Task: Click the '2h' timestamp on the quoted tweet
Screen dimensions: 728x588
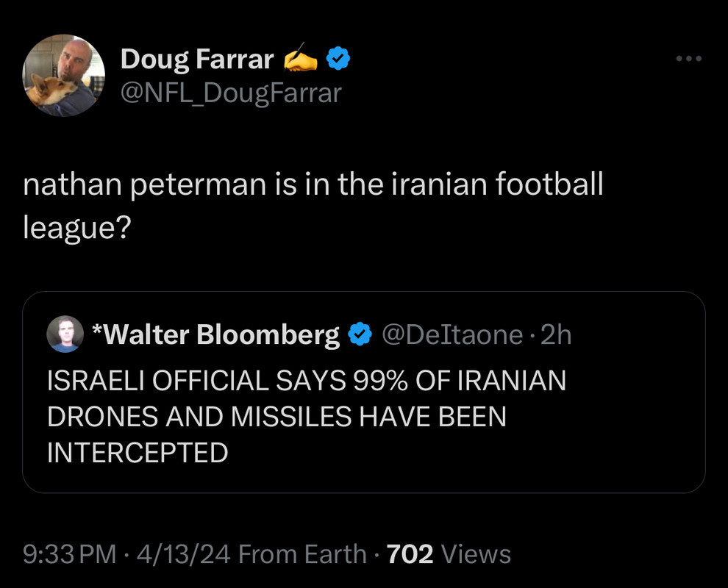Action: [555, 334]
